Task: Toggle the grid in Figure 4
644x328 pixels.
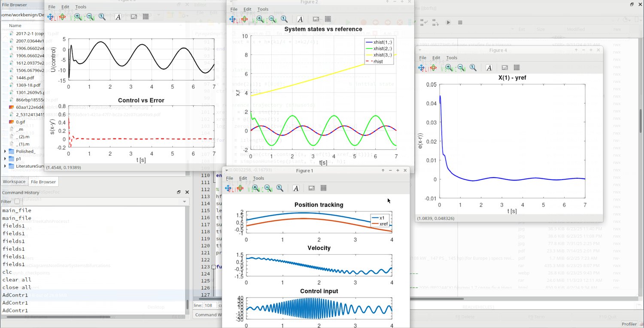Action: pyautogui.click(x=517, y=67)
